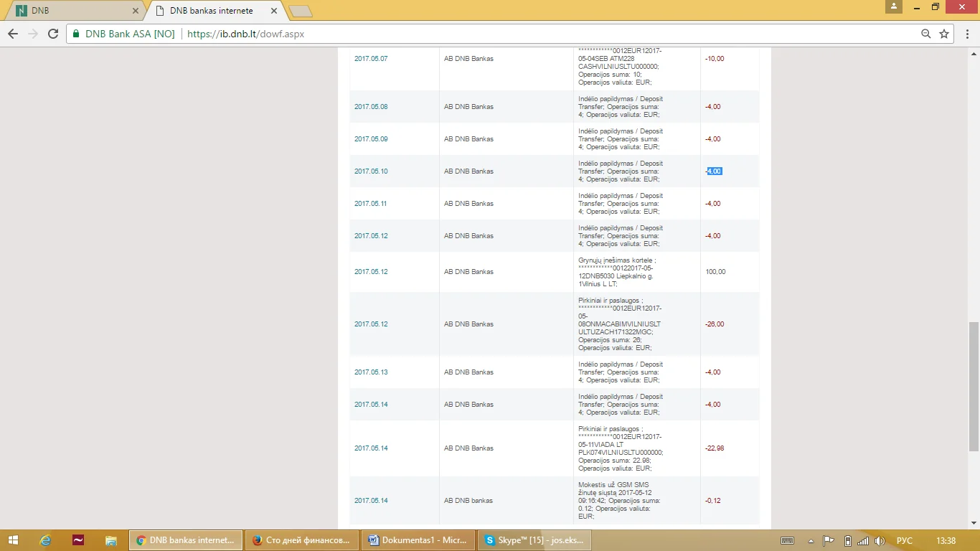
Task: Open the Action Center flag icon
Action: coord(829,540)
